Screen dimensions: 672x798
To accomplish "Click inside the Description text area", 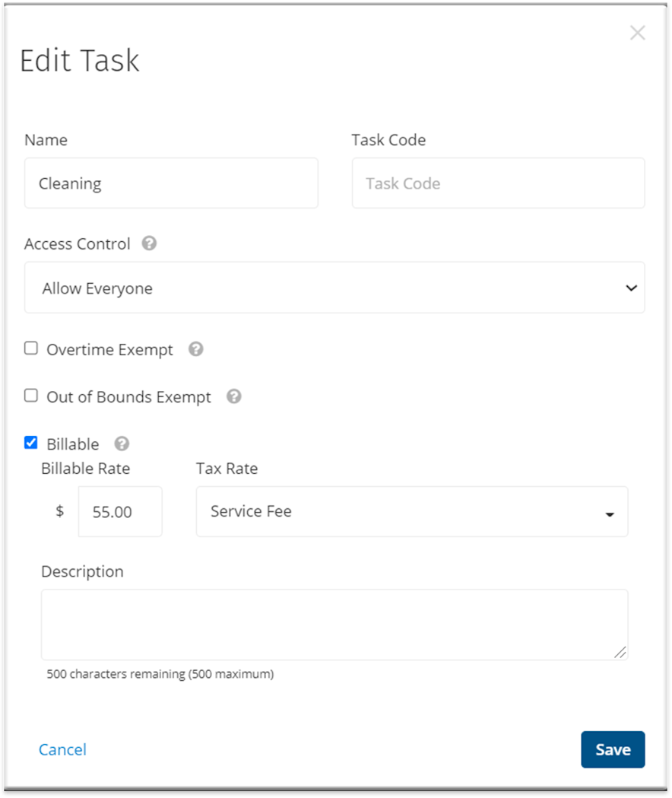I will tap(334, 625).
